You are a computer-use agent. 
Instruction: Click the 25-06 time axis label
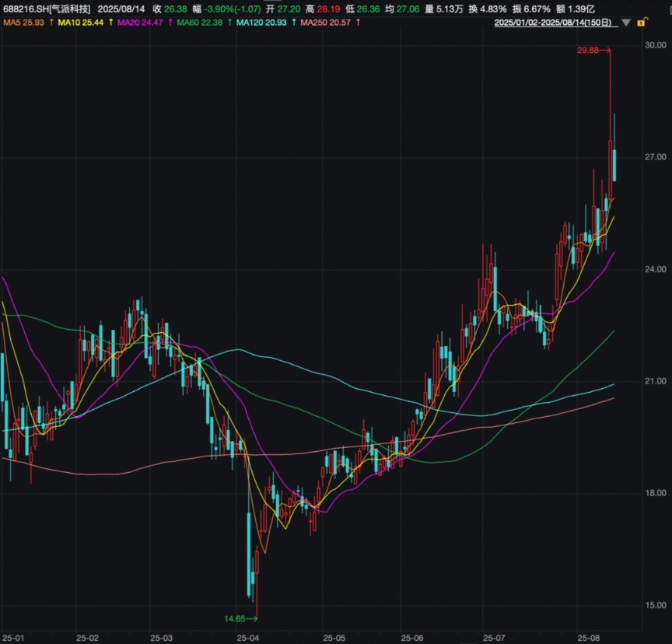click(x=412, y=638)
